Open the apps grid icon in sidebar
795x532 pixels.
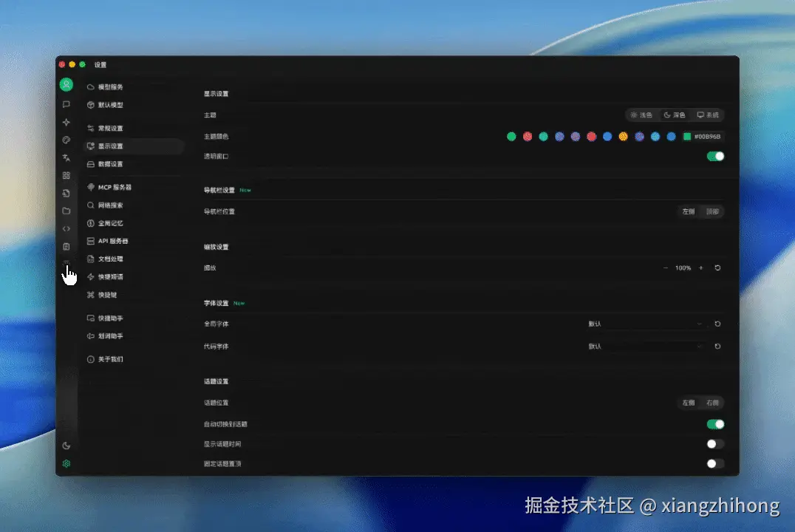click(x=66, y=175)
